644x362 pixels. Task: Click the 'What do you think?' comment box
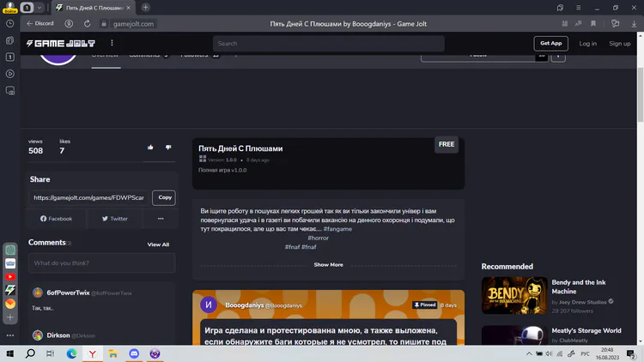coord(102,263)
